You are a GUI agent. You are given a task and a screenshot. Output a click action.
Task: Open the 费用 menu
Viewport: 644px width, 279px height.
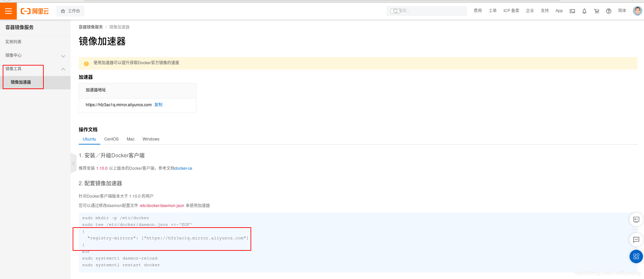click(478, 11)
